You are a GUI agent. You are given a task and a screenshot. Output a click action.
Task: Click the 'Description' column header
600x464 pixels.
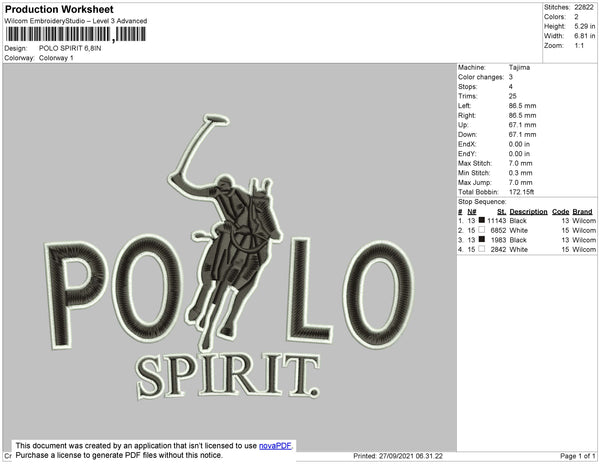click(528, 212)
